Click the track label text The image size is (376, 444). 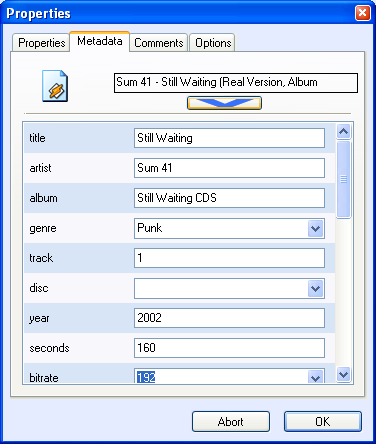pos(41,258)
